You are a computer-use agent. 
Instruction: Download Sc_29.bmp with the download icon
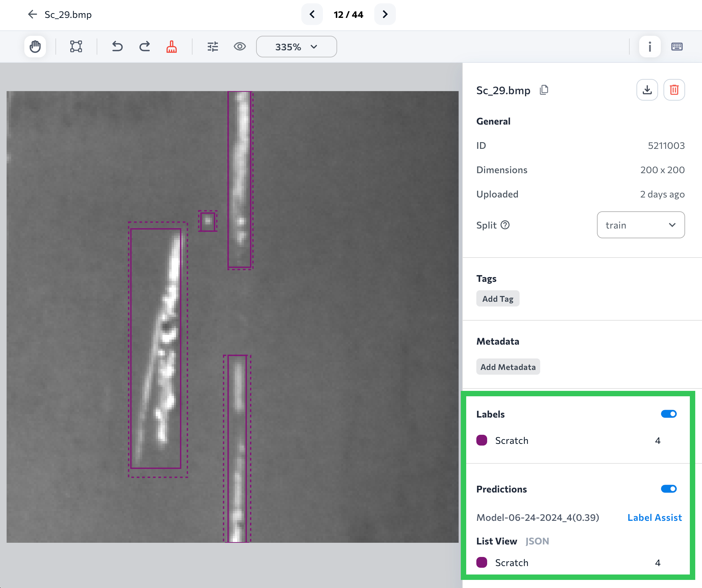[647, 90]
